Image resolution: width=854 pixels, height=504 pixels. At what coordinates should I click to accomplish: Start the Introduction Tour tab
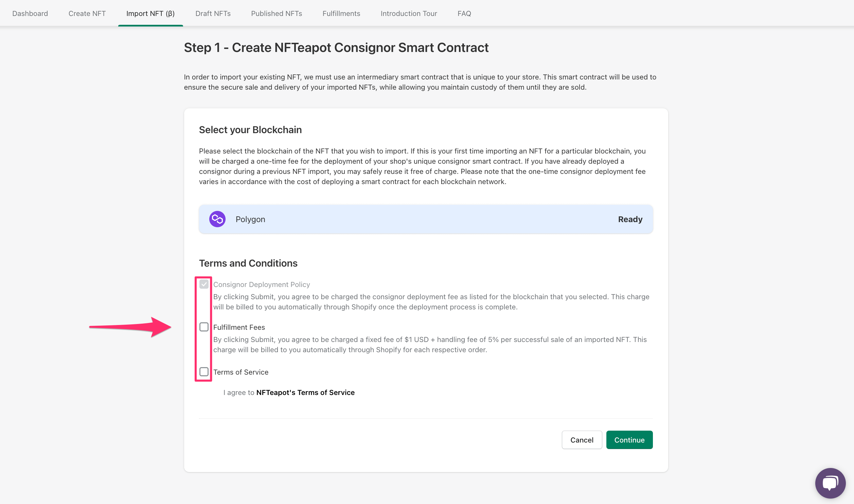tap(409, 14)
